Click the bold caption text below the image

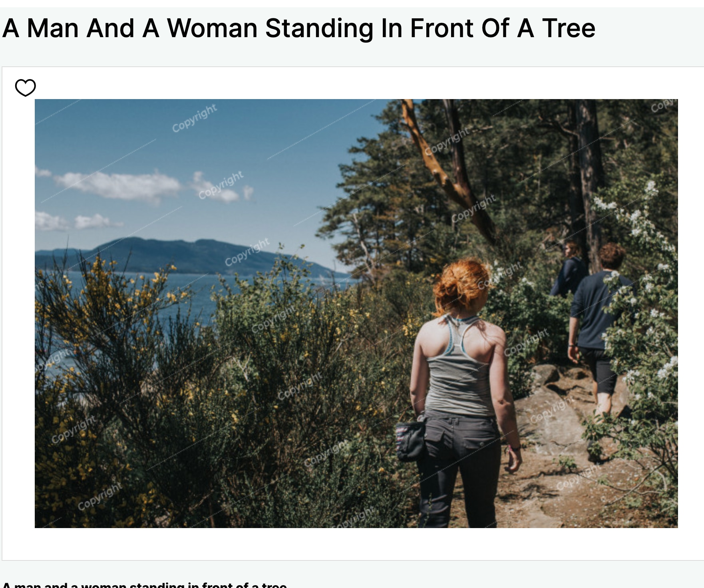(145, 585)
